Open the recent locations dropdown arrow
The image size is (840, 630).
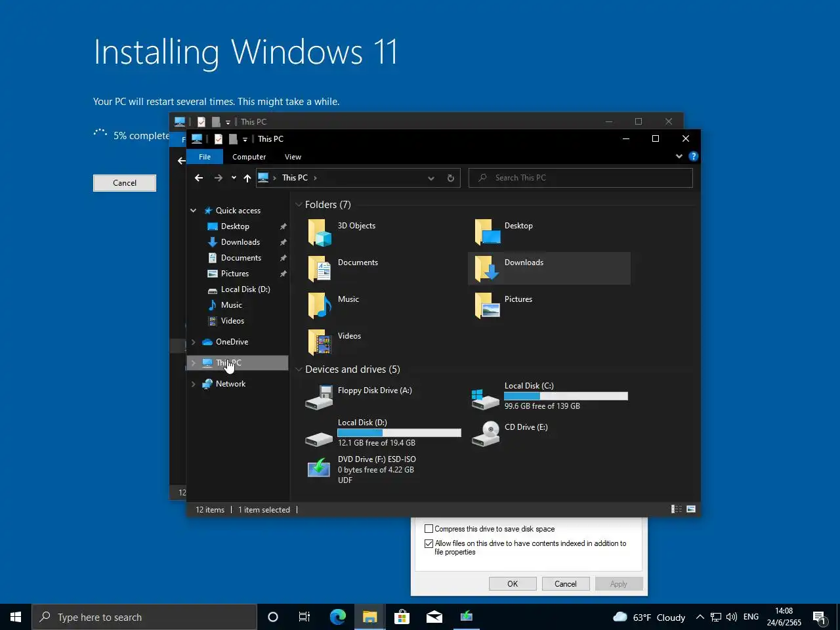234,178
